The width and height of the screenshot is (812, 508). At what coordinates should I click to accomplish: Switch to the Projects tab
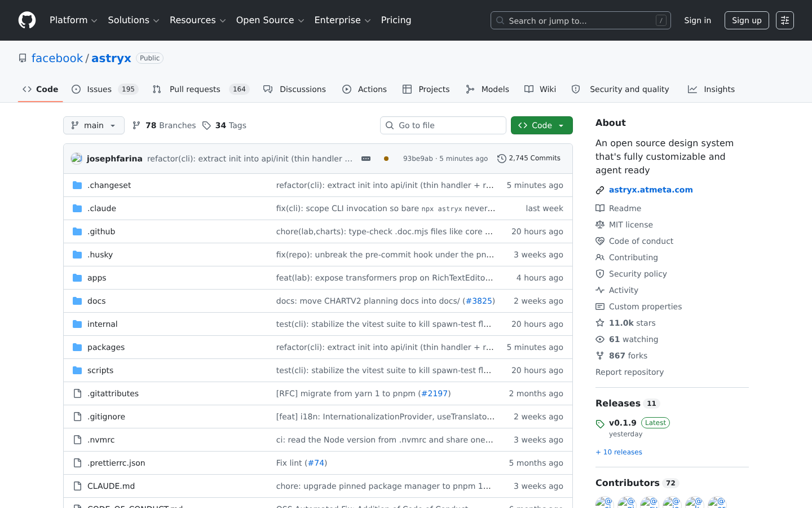(x=426, y=89)
